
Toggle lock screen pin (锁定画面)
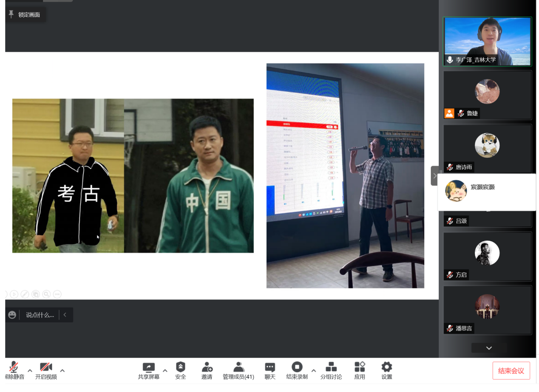(x=25, y=15)
